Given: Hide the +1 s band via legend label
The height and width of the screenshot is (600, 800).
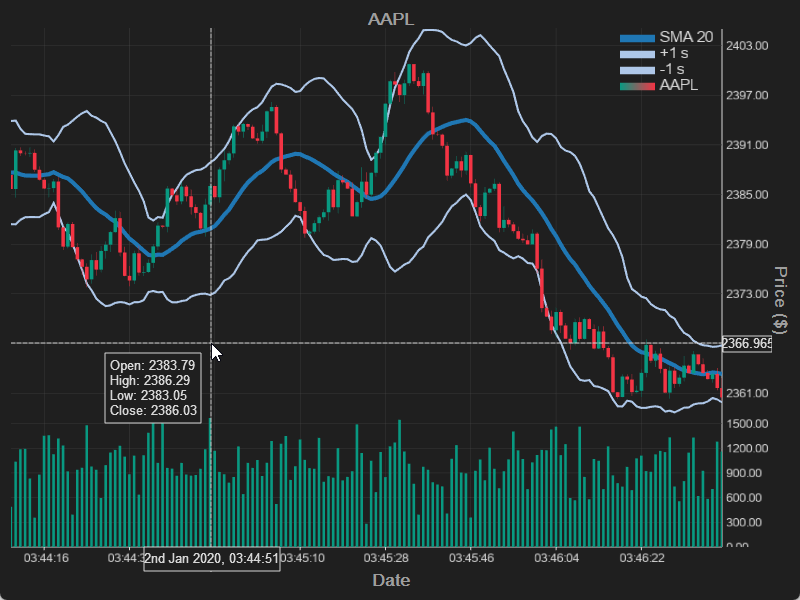Looking at the screenshot, I should pyautogui.click(x=674, y=53).
